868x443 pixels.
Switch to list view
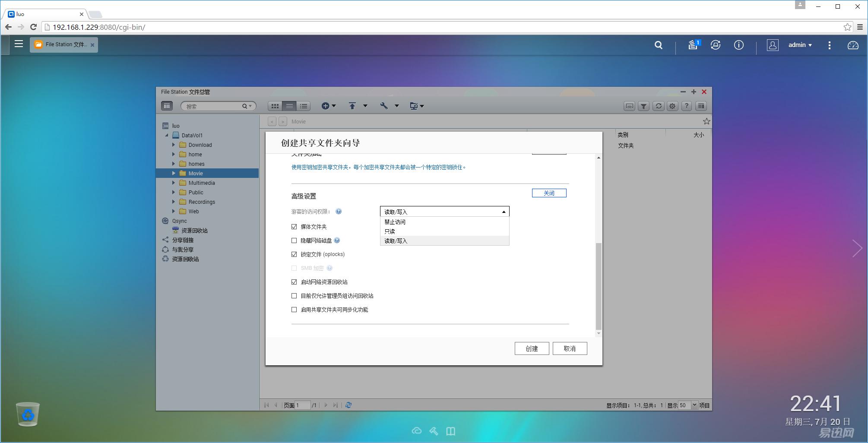(x=289, y=106)
